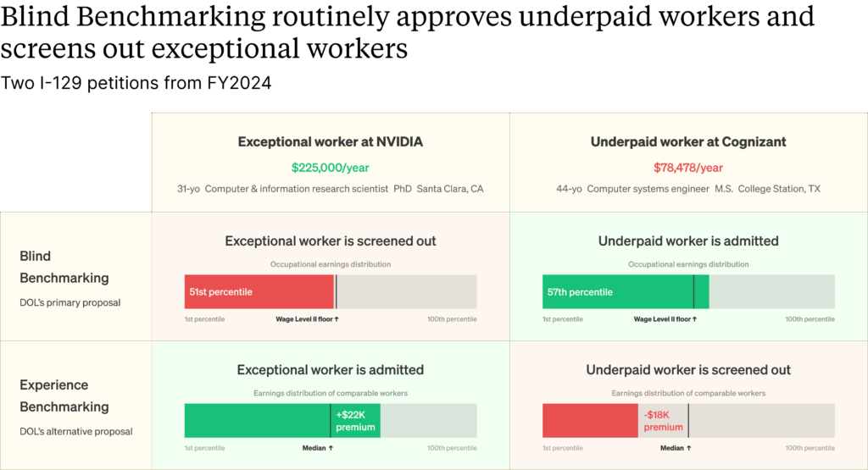Select the red $78,478/year salary figure
The height and width of the screenshot is (470, 868).
click(x=687, y=168)
